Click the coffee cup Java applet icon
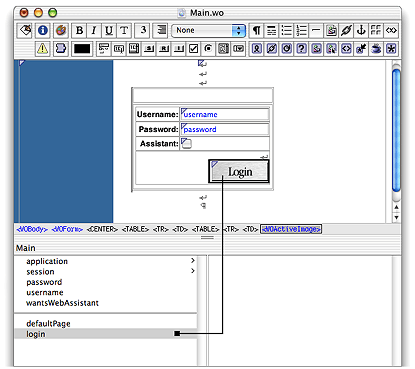415x369 pixels. (376, 49)
